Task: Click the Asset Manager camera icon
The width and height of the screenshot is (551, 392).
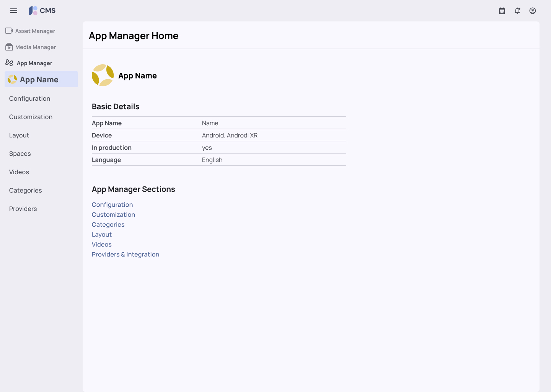Action: pos(9,31)
